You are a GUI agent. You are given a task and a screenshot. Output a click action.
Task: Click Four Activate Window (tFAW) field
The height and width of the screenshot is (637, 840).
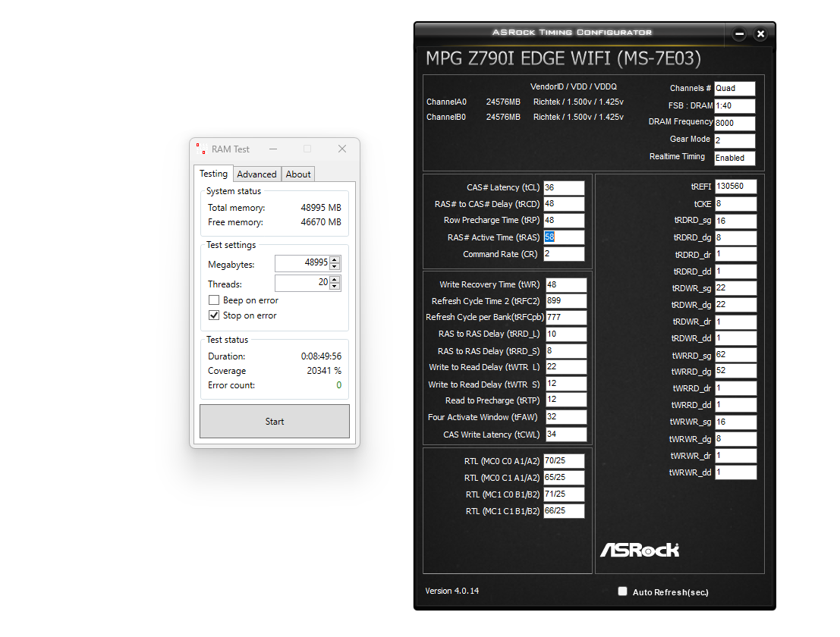click(x=566, y=417)
